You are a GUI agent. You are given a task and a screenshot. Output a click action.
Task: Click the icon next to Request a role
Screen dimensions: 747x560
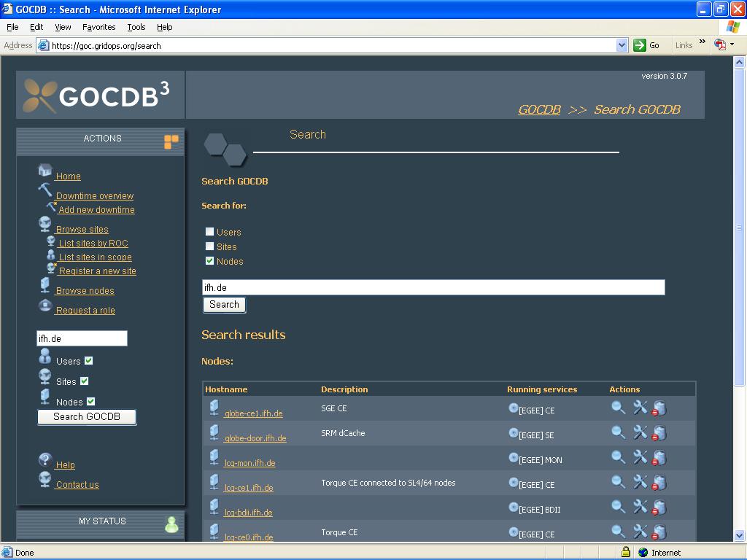[44, 306]
